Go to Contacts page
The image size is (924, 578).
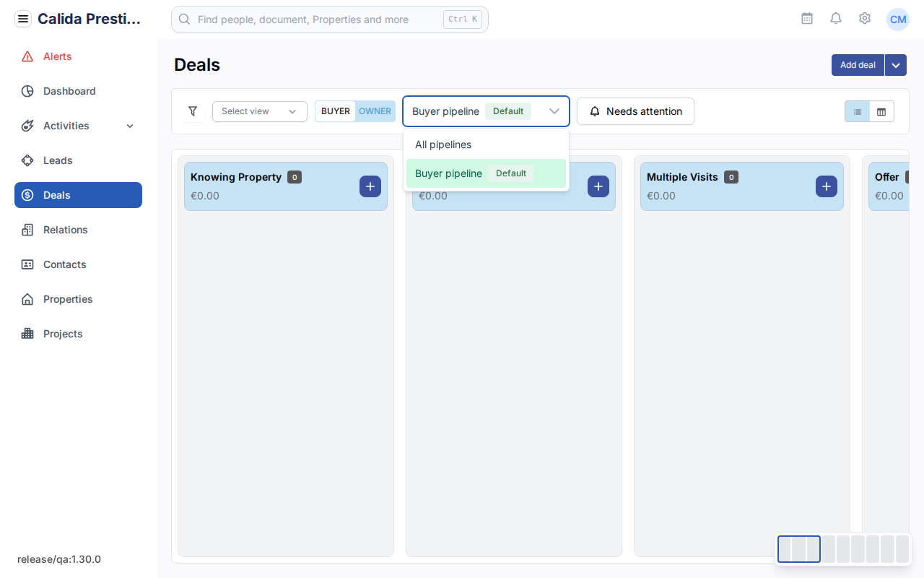pos(79,264)
